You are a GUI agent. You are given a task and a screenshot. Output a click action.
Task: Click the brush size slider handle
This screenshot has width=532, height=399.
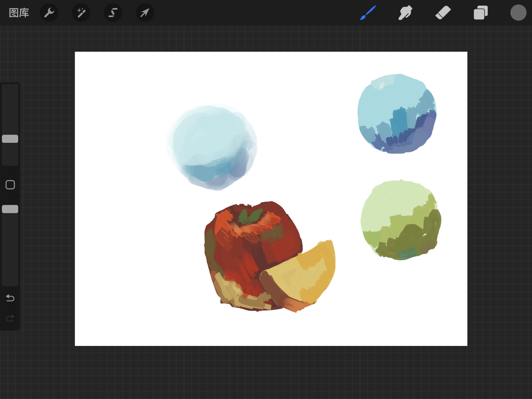tap(10, 139)
